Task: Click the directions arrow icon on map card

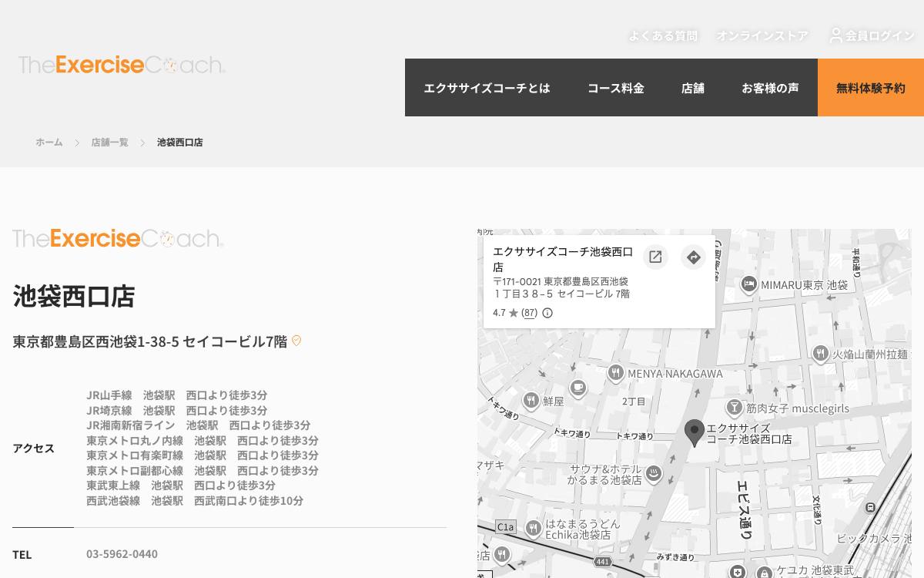Action: (694, 257)
